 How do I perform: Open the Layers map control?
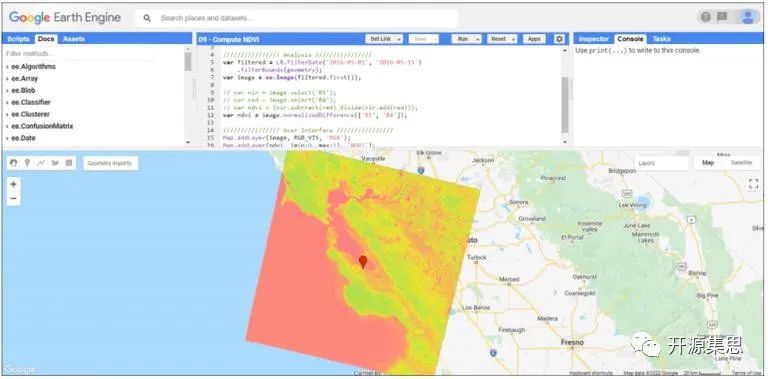(x=661, y=163)
